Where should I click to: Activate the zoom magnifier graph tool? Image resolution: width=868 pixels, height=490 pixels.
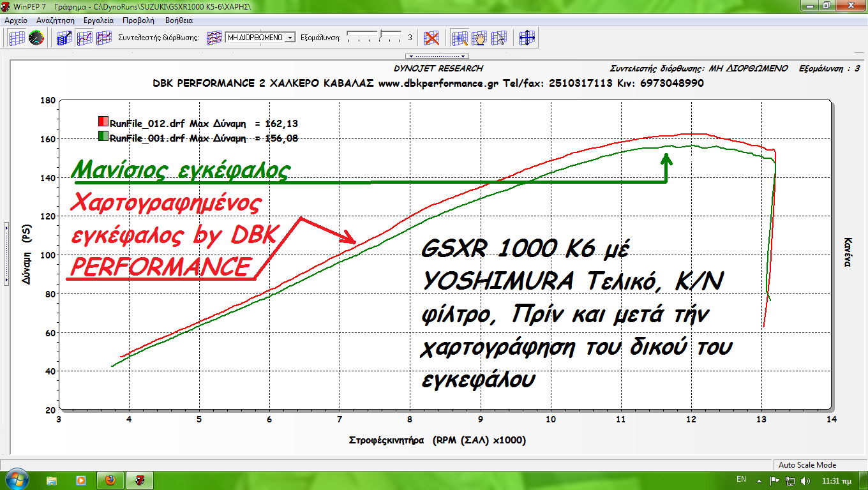(460, 38)
